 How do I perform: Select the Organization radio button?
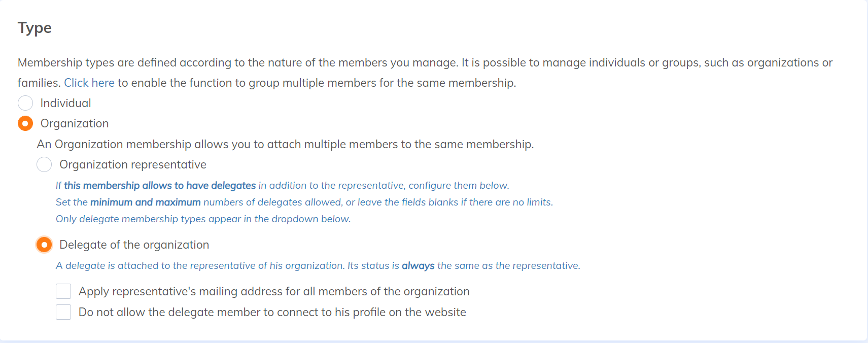(25, 123)
